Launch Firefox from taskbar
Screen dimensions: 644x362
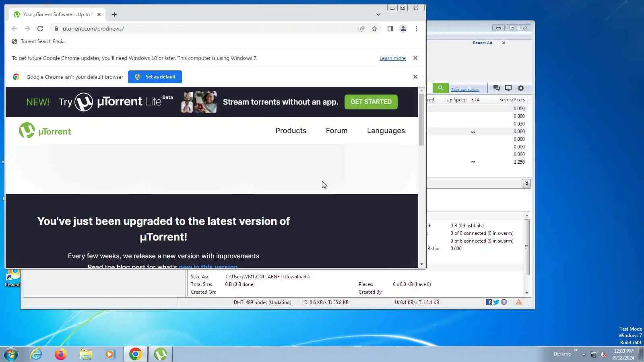[x=61, y=354]
